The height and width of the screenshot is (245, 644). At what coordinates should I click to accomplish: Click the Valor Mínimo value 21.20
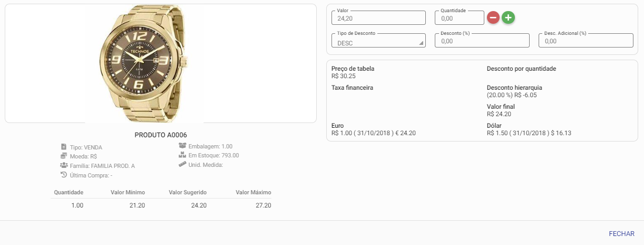pos(137,205)
